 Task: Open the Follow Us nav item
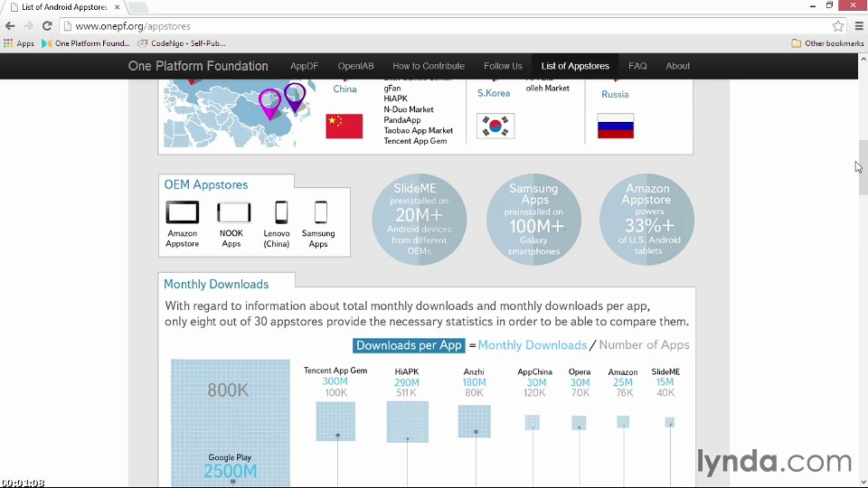click(x=503, y=66)
